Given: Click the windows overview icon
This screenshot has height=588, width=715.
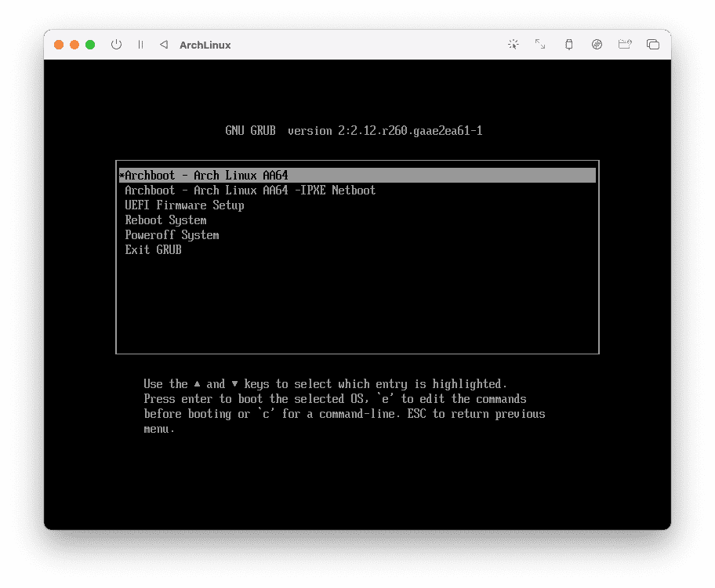Looking at the screenshot, I should click(x=653, y=45).
